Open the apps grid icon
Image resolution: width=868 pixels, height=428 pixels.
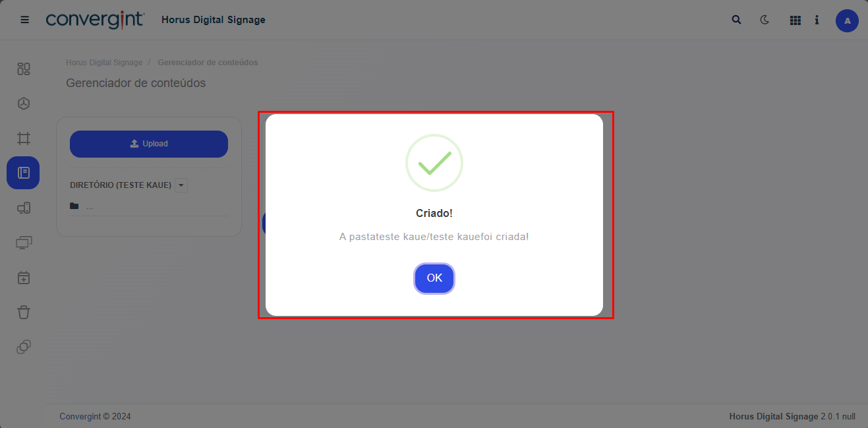coord(795,20)
